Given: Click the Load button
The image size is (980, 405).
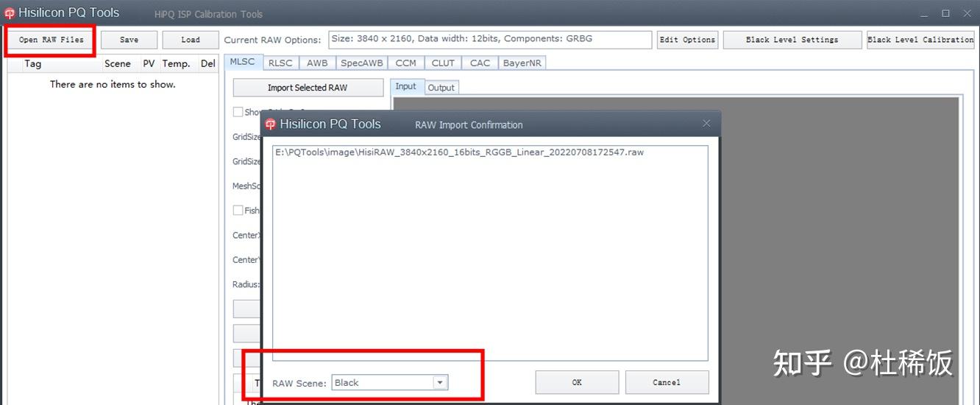Looking at the screenshot, I should [191, 40].
